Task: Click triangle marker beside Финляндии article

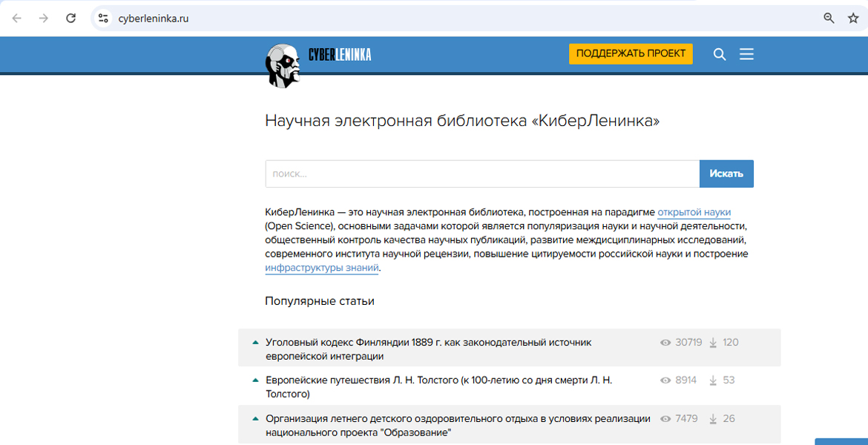Action: click(255, 343)
